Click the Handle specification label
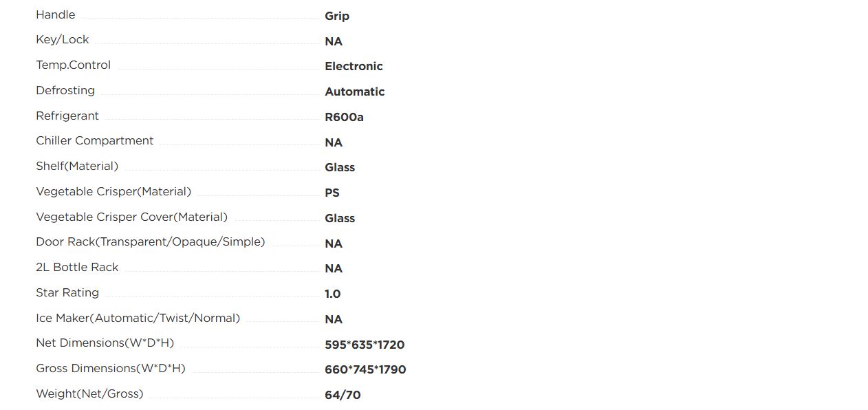The width and height of the screenshot is (868, 410). 56,14
